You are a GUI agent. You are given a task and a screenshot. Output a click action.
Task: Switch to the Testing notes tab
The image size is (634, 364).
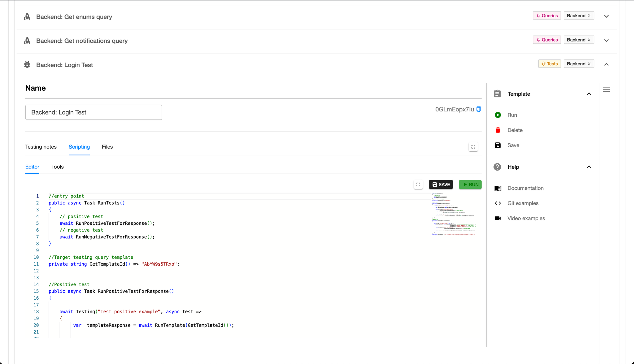(41, 147)
